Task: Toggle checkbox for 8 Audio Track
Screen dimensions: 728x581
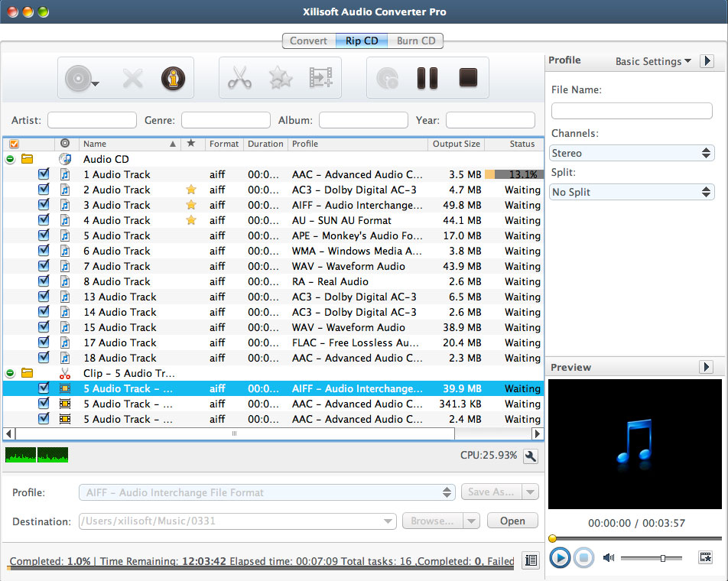Action: click(44, 281)
